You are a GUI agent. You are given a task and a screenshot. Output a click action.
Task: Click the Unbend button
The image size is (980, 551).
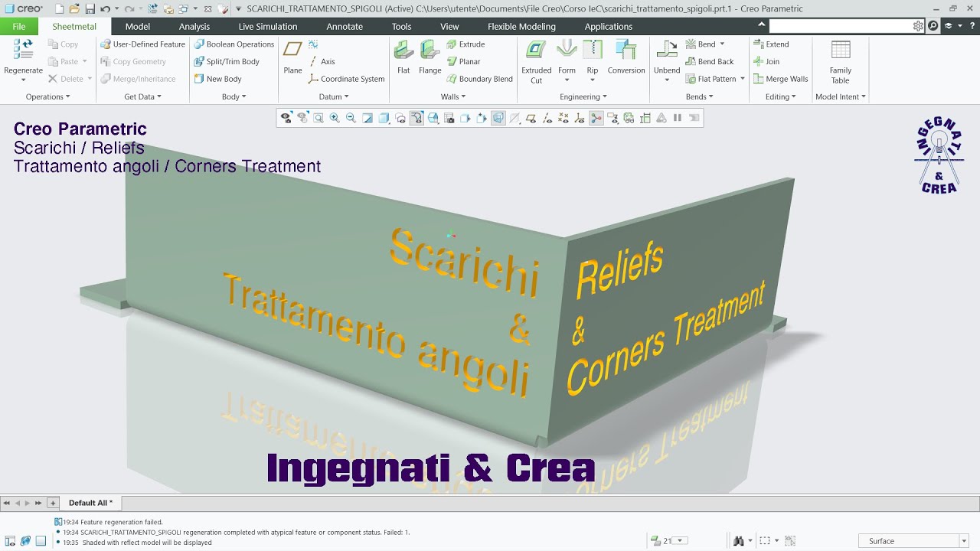[667, 61]
